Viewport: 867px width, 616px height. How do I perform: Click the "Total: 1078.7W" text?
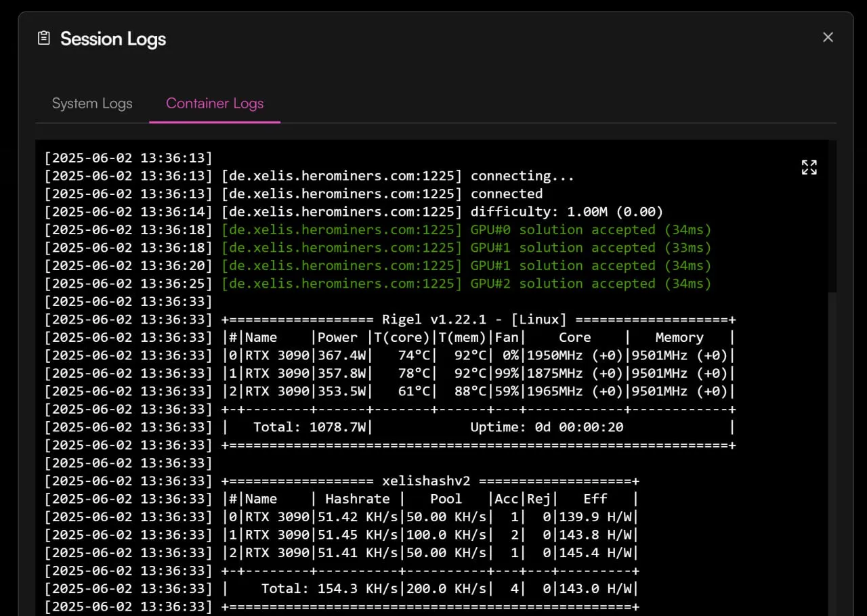pos(310,427)
